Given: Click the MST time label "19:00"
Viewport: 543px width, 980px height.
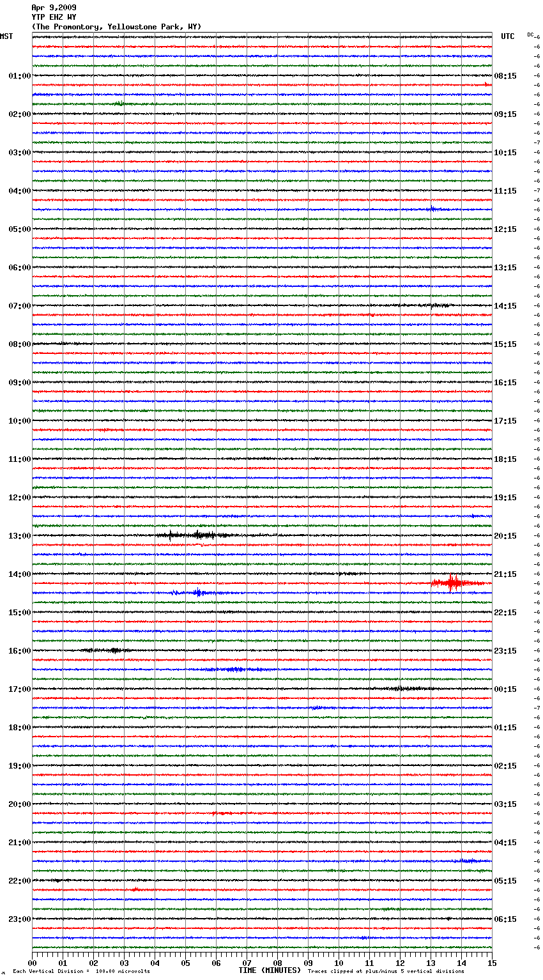Looking at the screenshot, I should [20, 766].
